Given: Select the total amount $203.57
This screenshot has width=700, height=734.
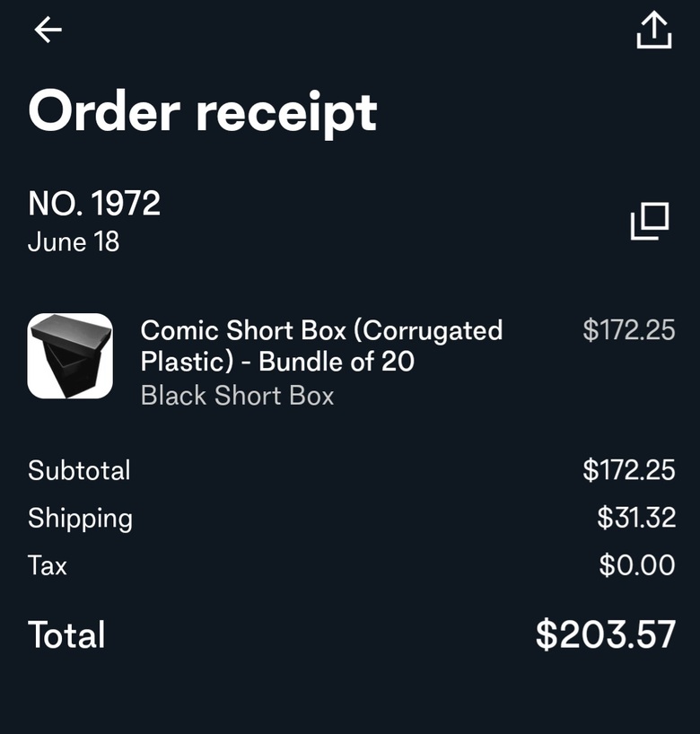Looking at the screenshot, I should [x=606, y=634].
